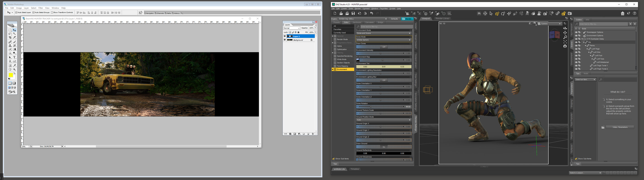Click the Environment Tint color bar
This screenshot has width=644, height=180.
coord(384,67)
